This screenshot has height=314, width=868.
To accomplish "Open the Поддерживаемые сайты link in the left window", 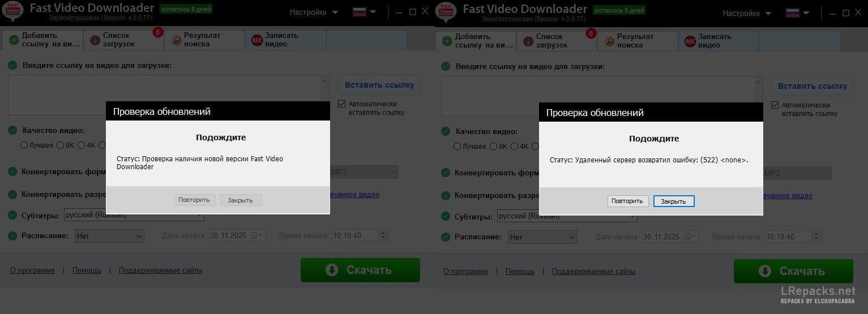I will (x=160, y=270).
